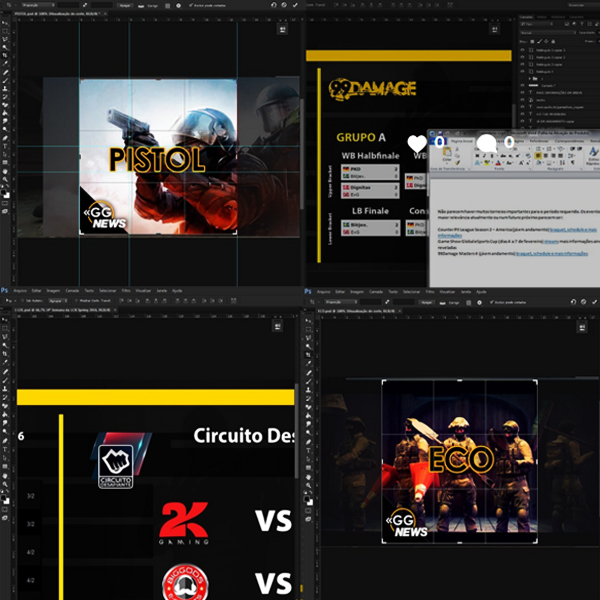Viewport: 600px width, 600px height.
Task: Hide the Retângulo 3 copiar 2 layer
Action: pyautogui.click(x=522, y=57)
